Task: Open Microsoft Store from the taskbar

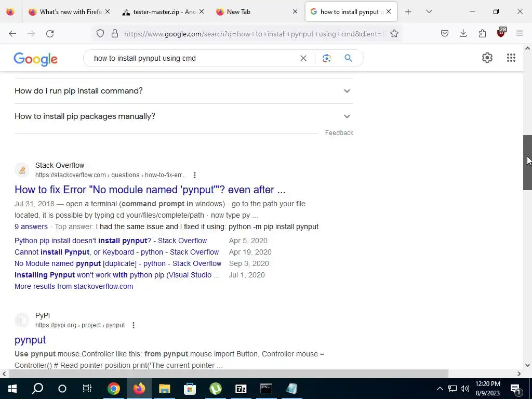Action: point(190,389)
